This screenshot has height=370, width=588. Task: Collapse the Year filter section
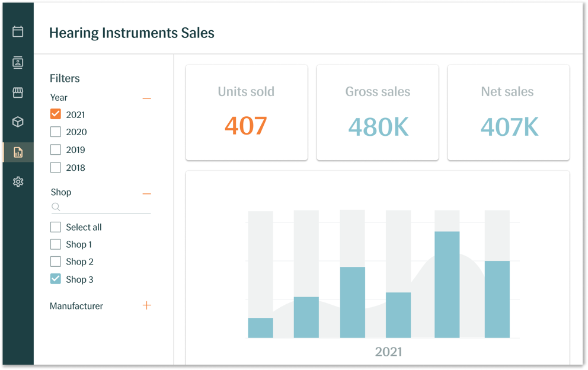pos(147,98)
